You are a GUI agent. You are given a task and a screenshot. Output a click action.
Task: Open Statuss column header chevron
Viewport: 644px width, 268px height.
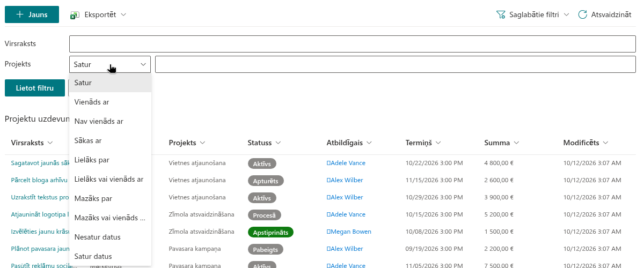tap(278, 143)
